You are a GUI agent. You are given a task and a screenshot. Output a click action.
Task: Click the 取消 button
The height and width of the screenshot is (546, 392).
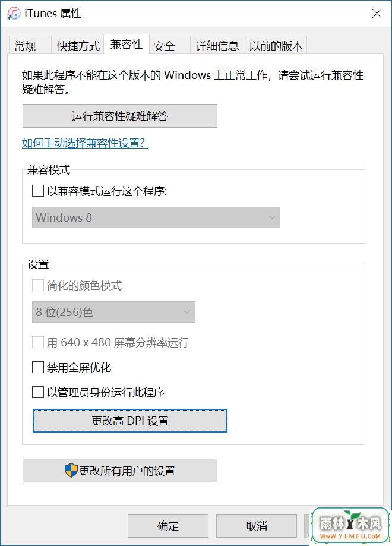click(256, 526)
